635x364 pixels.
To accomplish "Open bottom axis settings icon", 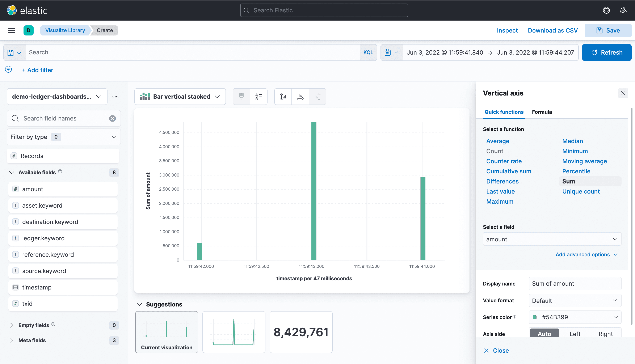I will [300, 97].
